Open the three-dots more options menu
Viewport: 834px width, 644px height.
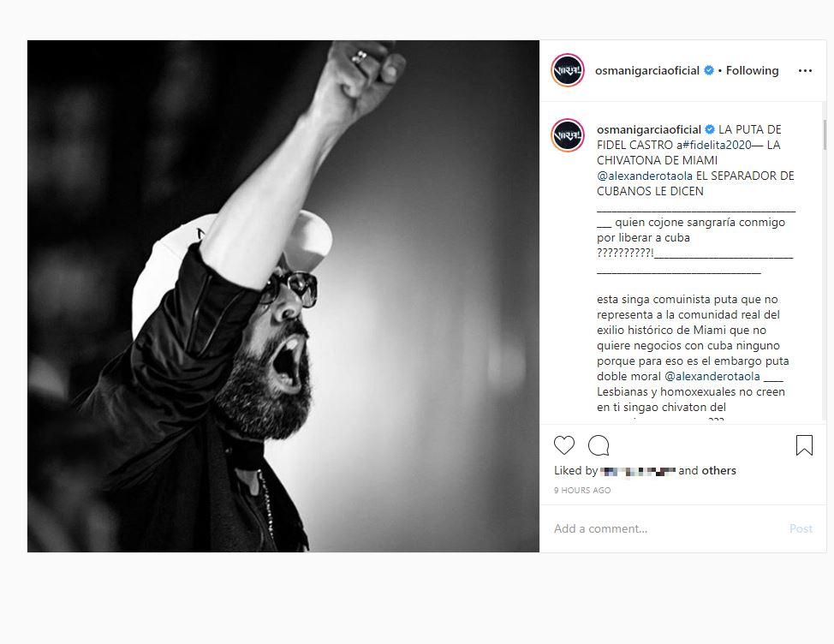pos(805,71)
